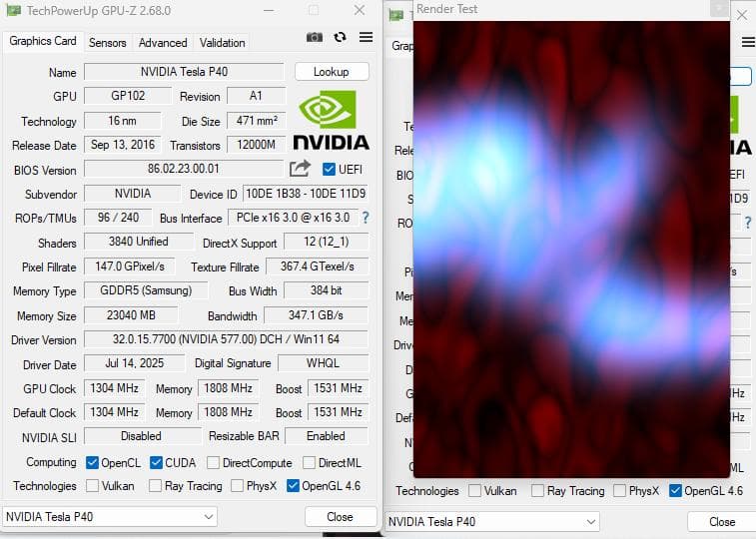Click the Memory Size value 23040 MB

131,315
